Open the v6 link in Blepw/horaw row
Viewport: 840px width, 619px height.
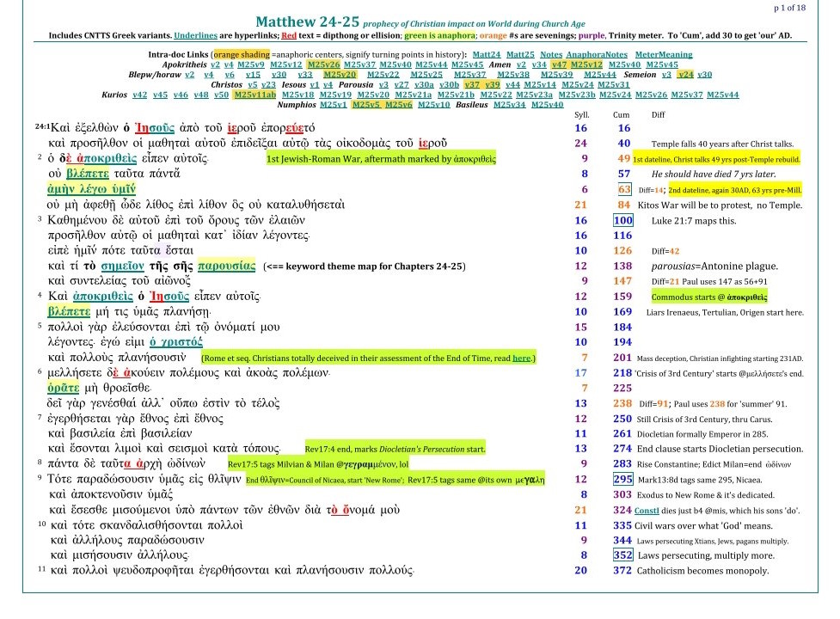230,75
